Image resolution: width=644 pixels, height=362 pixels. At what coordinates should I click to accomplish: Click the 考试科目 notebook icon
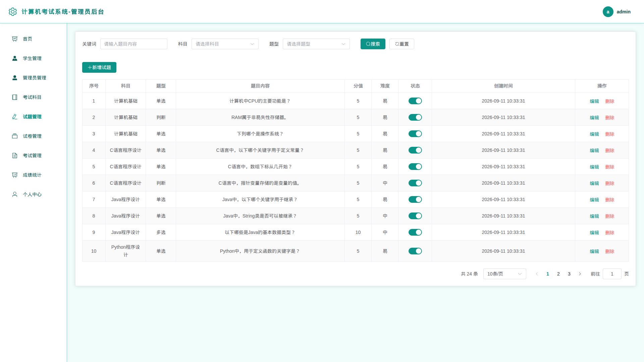pyautogui.click(x=15, y=97)
